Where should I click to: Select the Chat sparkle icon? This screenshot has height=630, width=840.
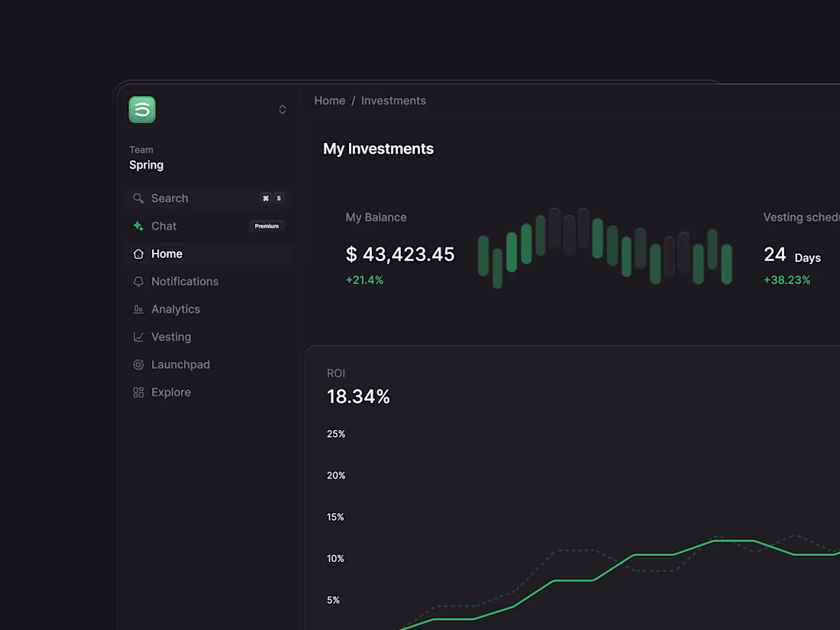coord(139,226)
